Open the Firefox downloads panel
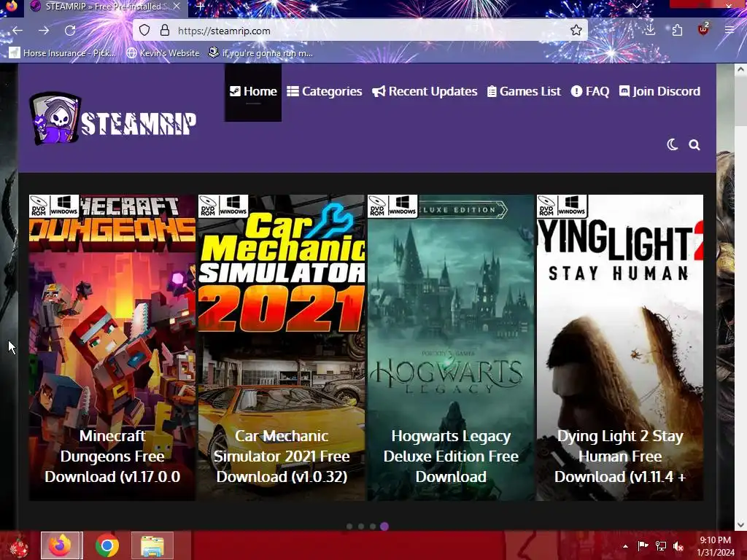This screenshot has width=747, height=560. coord(650,30)
